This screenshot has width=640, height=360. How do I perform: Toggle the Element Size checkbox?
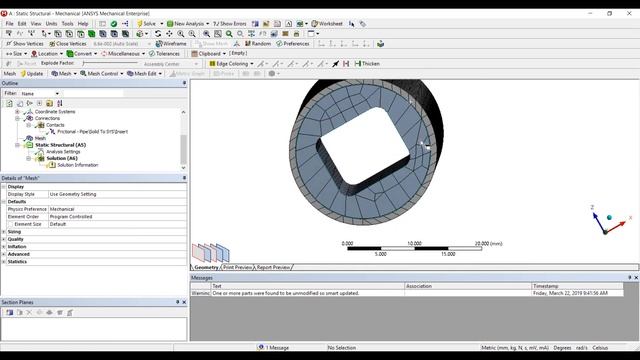tap(11, 224)
